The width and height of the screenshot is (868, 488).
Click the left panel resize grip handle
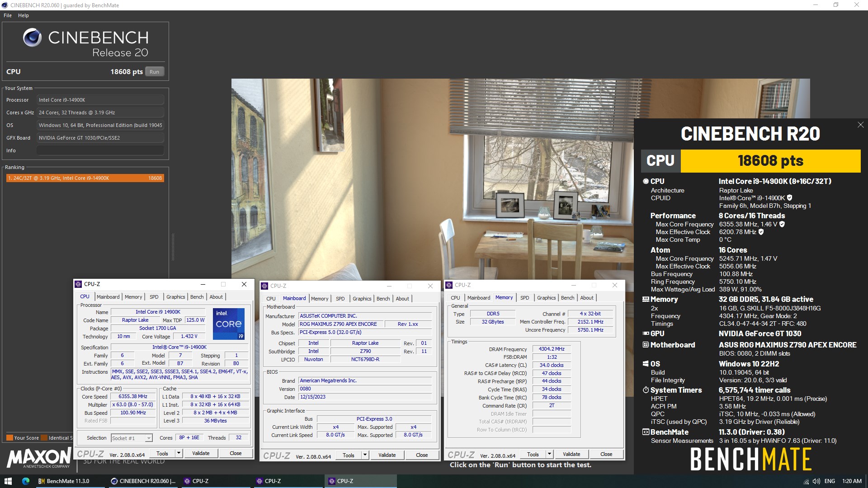point(173,247)
